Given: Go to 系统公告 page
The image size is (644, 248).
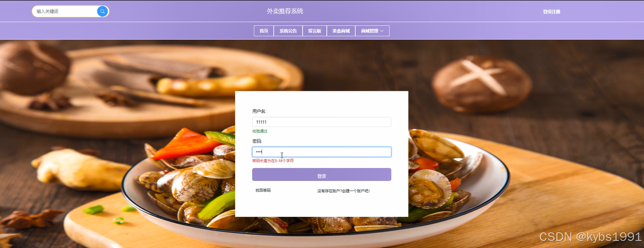Looking at the screenshot, I should (288, 31).
